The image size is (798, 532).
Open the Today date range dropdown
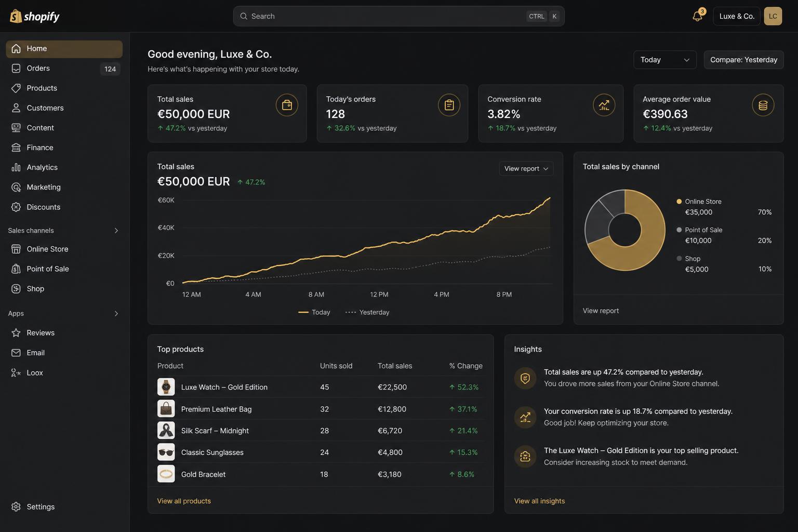click(664, 60)
